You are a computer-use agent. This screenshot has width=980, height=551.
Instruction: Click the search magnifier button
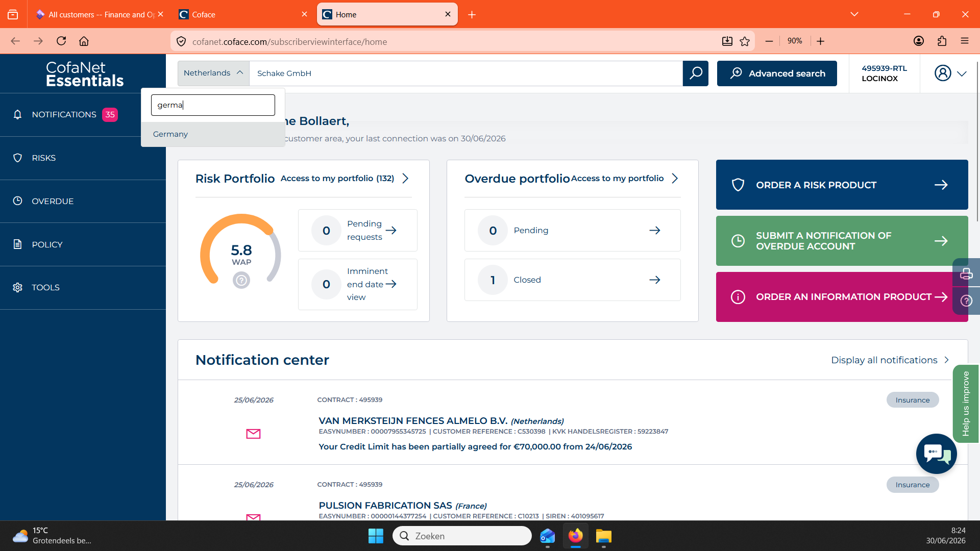695,73
